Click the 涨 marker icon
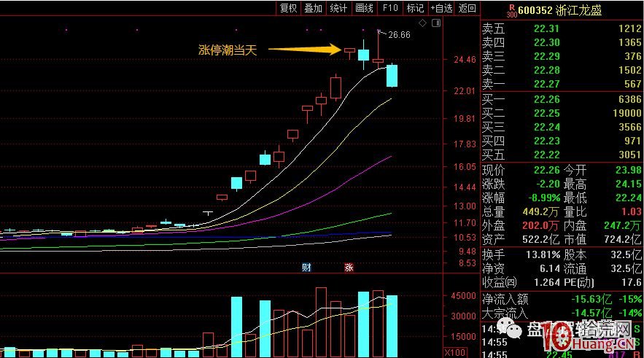Viewport: 644px width, 358px height. coord(349,268)
